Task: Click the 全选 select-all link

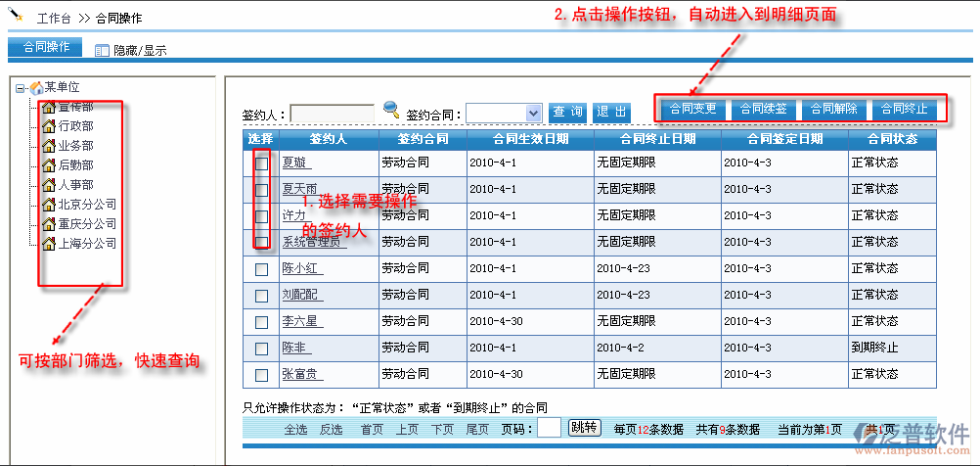Action: (295, 429)
